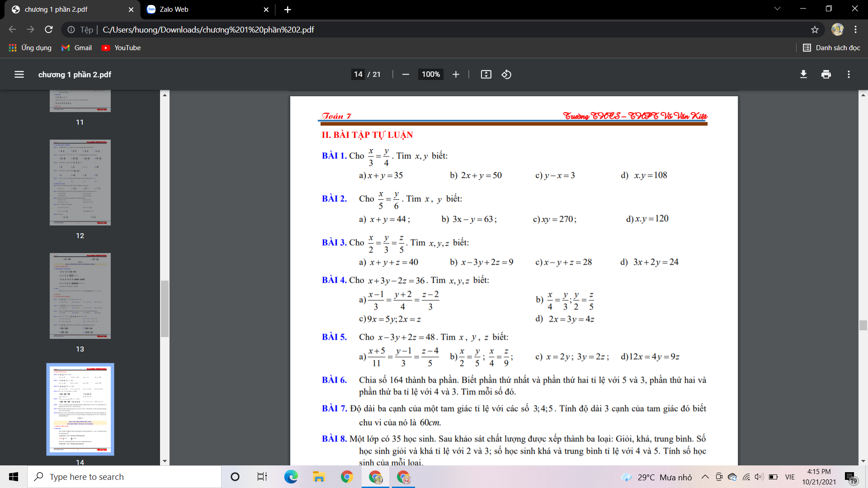The height and width of the screenshot is (488, 868).
Task: Click the page number input field
Action: tap(359, 75)
